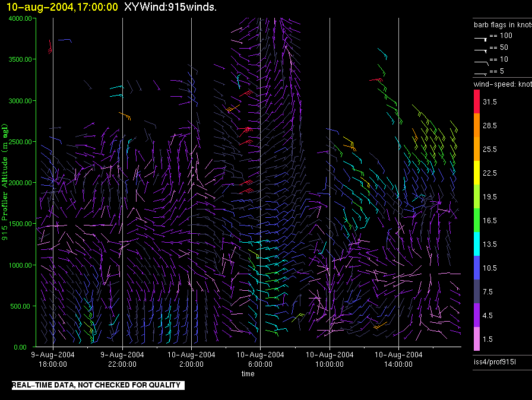This screenshot has width=532, height=400.
Task: Click the 'barb flags in knots' legend heading
Action: 503,25
